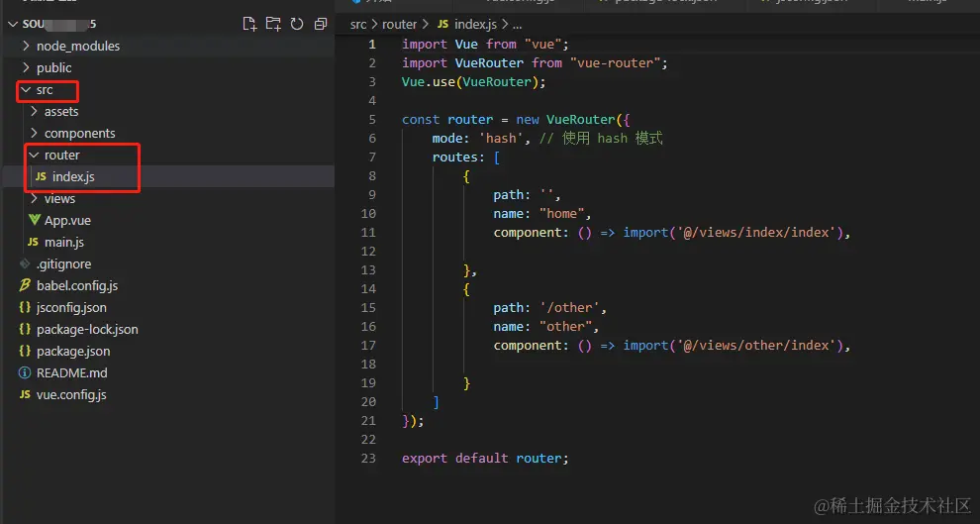Collapse all folders in explorer
The height and width of the screenshot is (524, 980).
pyautogui.click(x=321, y=24)
